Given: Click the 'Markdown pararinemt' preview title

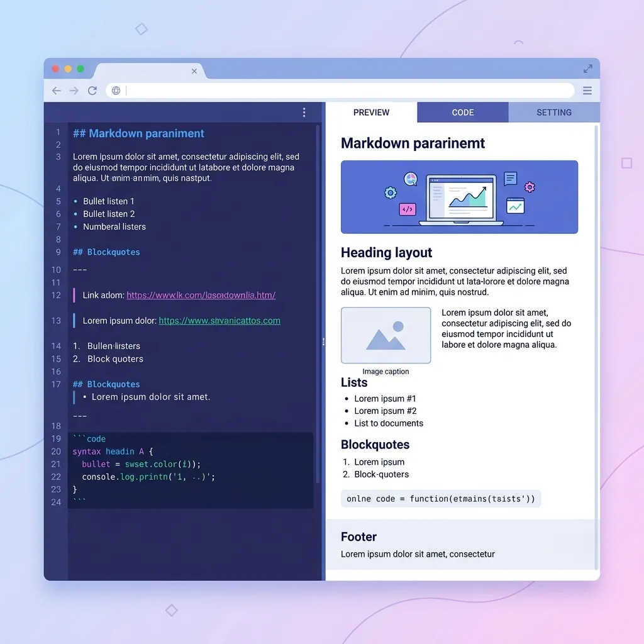Looking at the screenshot, I should pyautogui.click(x=413, y=143).
